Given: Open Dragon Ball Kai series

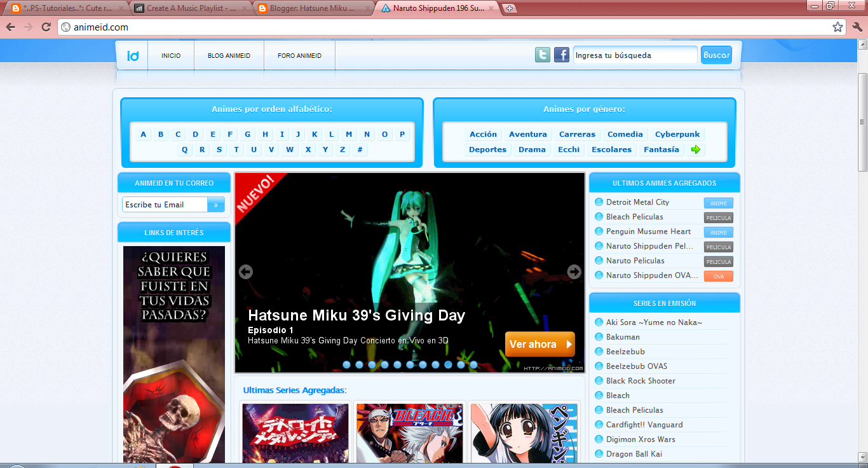Looking at the screenshot, I should tap(633, 454).
